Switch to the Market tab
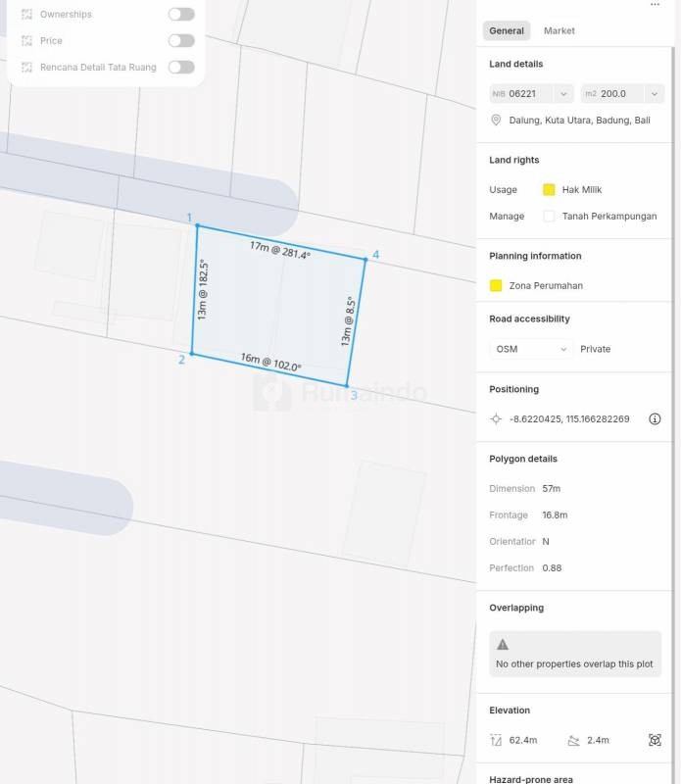The height and width of the screenshot is (784, 681). [559, 31]
